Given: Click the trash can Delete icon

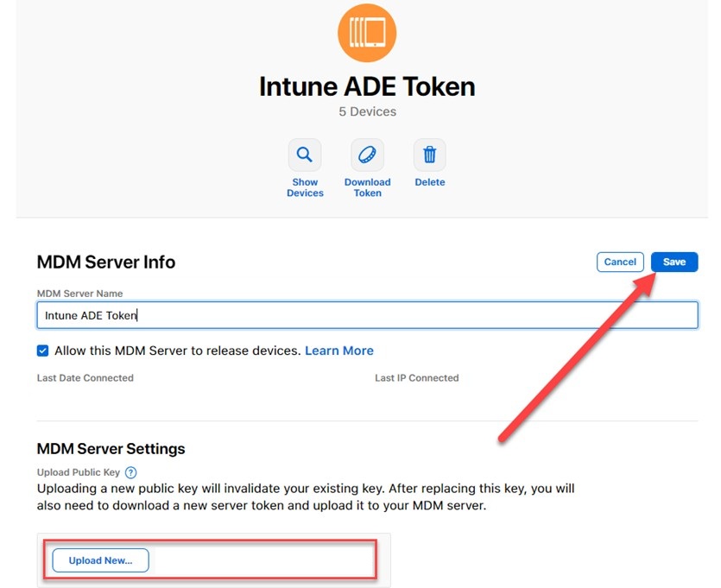Looking at the screenshot, I should [x=429, y=155].
